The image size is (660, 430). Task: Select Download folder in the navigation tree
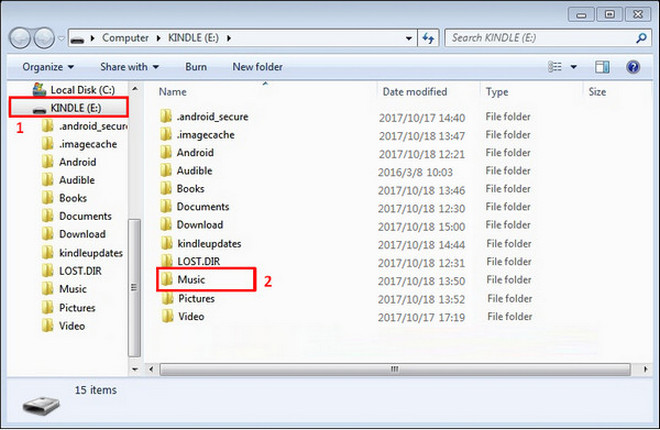pos(74,234)
